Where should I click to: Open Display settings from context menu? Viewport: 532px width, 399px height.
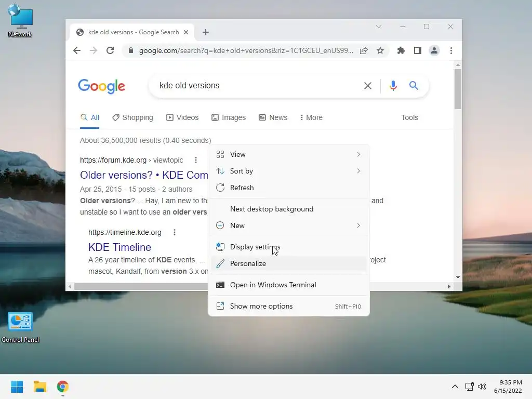click(289, 247)
